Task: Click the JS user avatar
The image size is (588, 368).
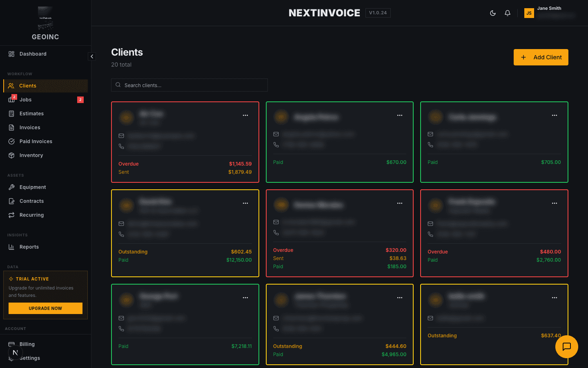Action: click(x=529, y=13)
